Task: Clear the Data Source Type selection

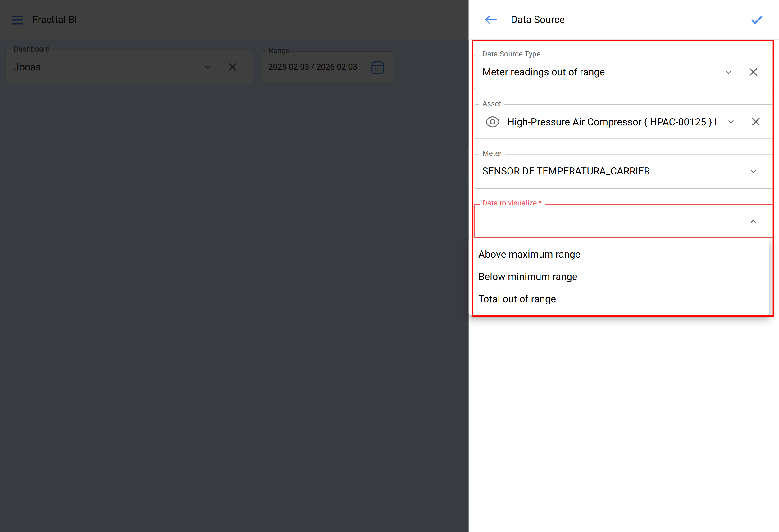Action: tap(753, 72)
